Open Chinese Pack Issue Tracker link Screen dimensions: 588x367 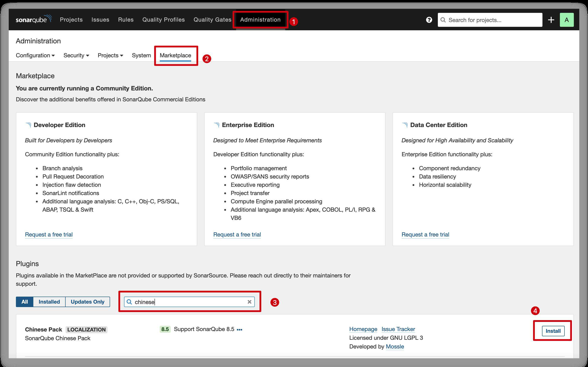[x=398, y=329]
